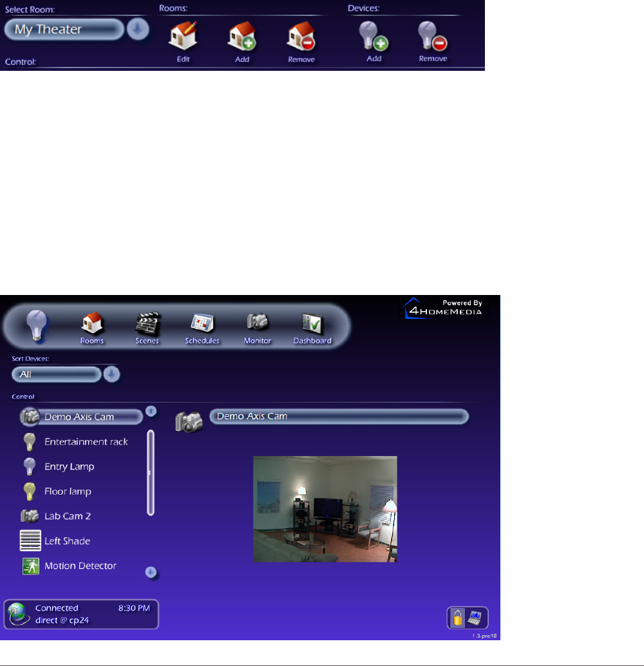Click the Remove device lightbulb icon
This screenshot has width=644, height=666.
[433, 36]
